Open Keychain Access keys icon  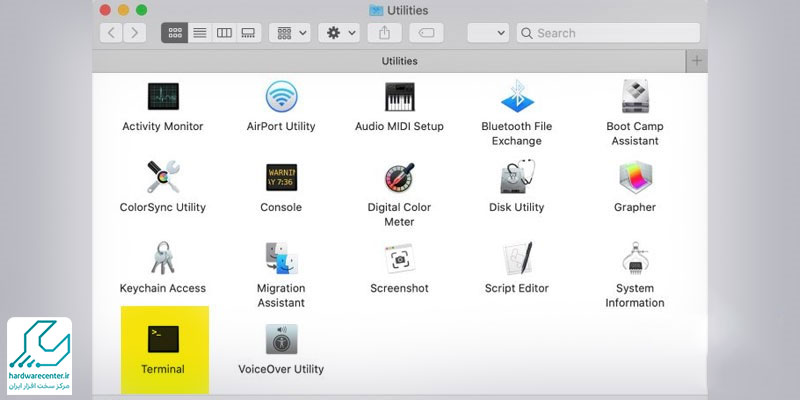(163, 258)
